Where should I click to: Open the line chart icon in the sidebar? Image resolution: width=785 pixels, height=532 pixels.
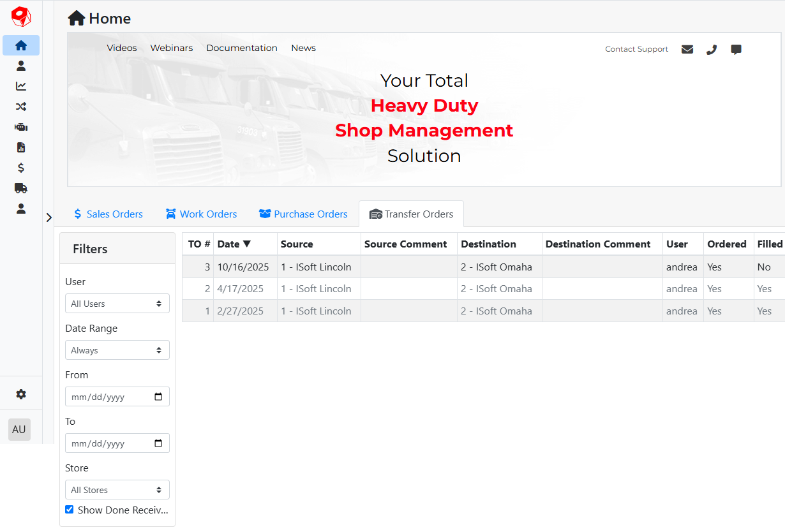click(21, 86)
